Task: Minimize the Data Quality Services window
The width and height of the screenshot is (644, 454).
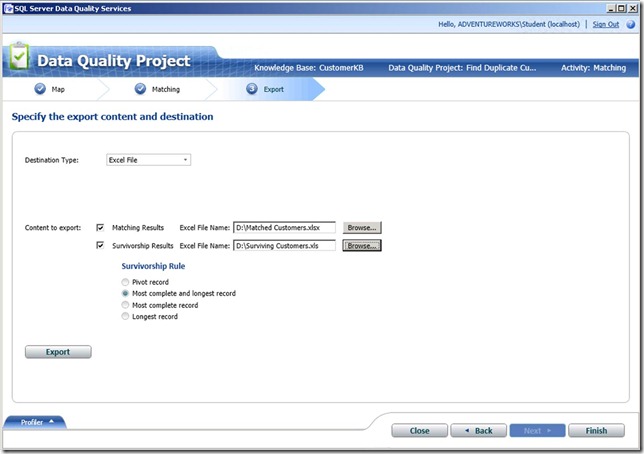Action: (611, 8)
